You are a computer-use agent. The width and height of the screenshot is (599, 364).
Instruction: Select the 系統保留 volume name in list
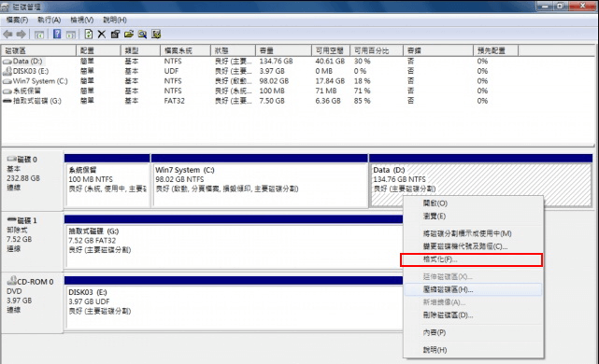coord(27,91)
